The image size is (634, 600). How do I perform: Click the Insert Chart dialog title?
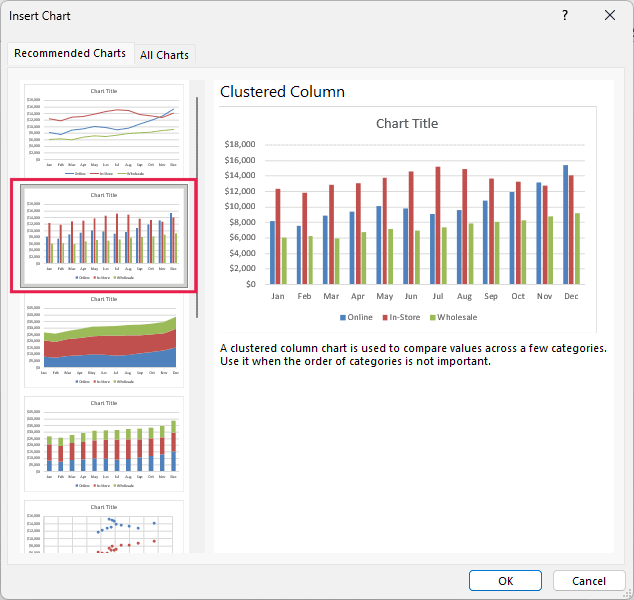(40, 16)
